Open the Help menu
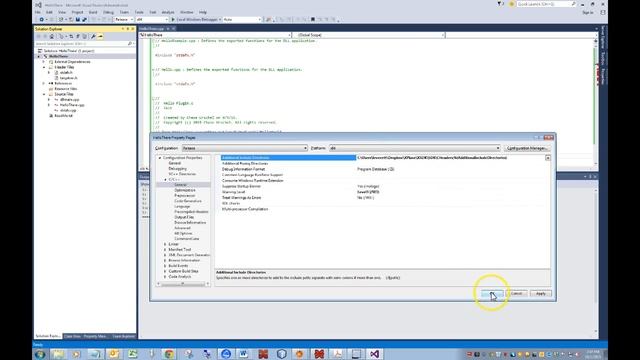 (202, 12)
